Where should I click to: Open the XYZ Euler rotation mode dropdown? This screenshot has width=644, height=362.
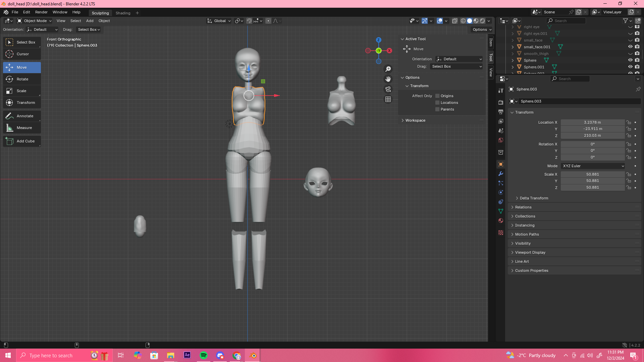click(x=593, y=166)
